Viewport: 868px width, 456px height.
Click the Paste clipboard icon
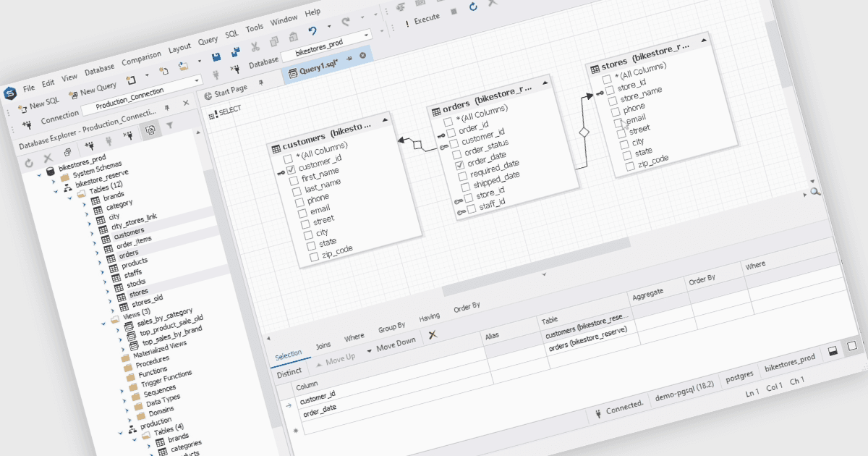[x=292, y=38]
